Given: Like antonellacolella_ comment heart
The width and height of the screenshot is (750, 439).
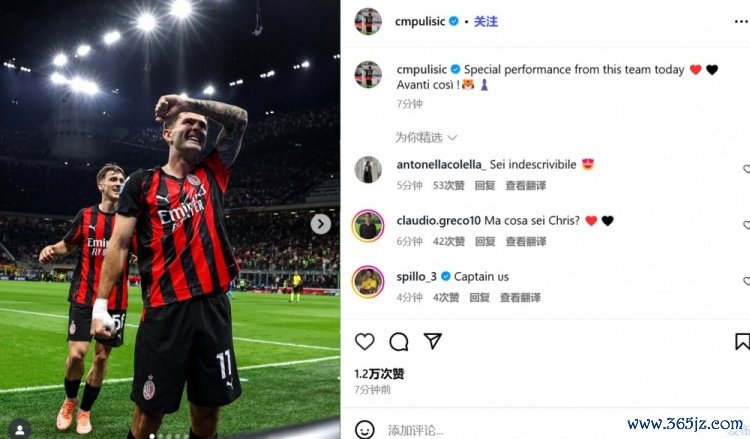Looking at the screenshot, I should 746,168.
